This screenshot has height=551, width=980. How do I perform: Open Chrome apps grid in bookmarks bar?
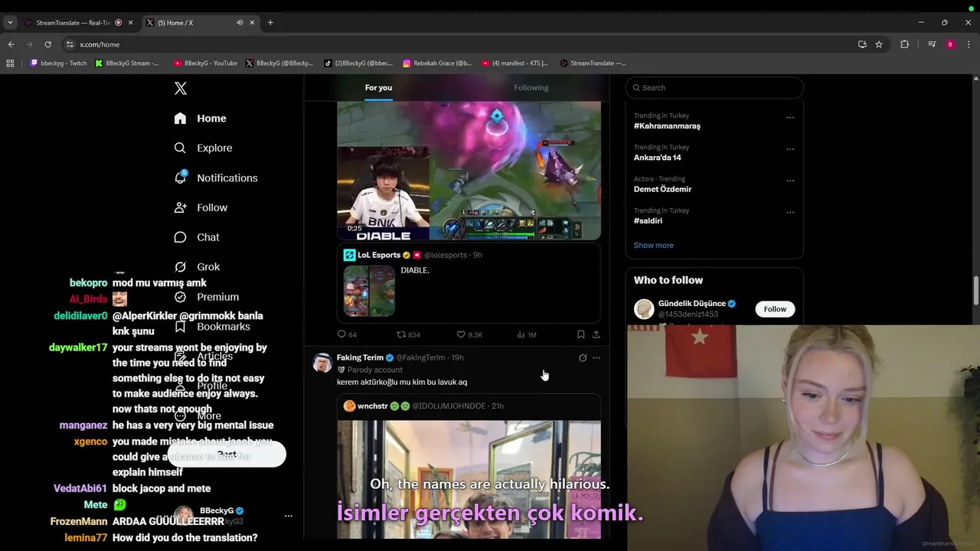point(10,64)
